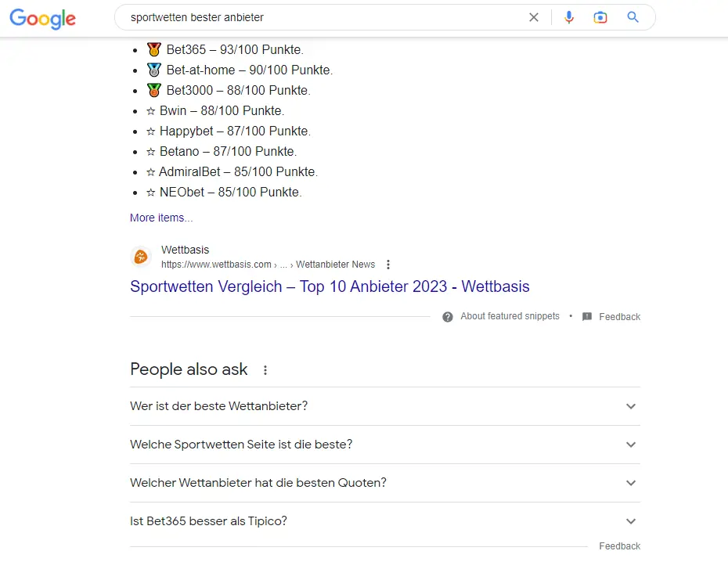728x587 pixels.
Task: Open 'More items...' link
Action: [161, 218]
